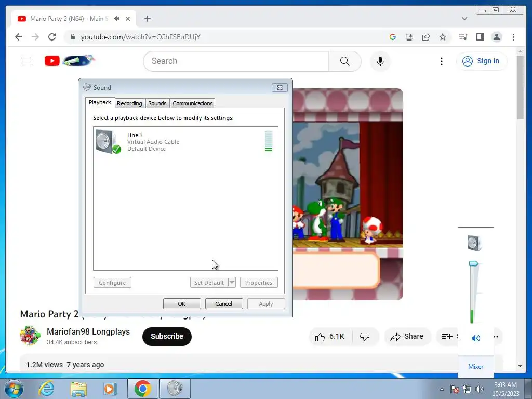Click the Set Default button
532x399 pixels.
click(x=209, y=283)
